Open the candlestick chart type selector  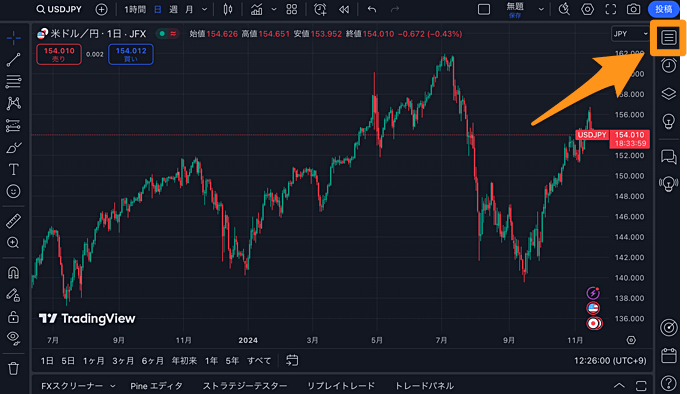tap(228, 9)
